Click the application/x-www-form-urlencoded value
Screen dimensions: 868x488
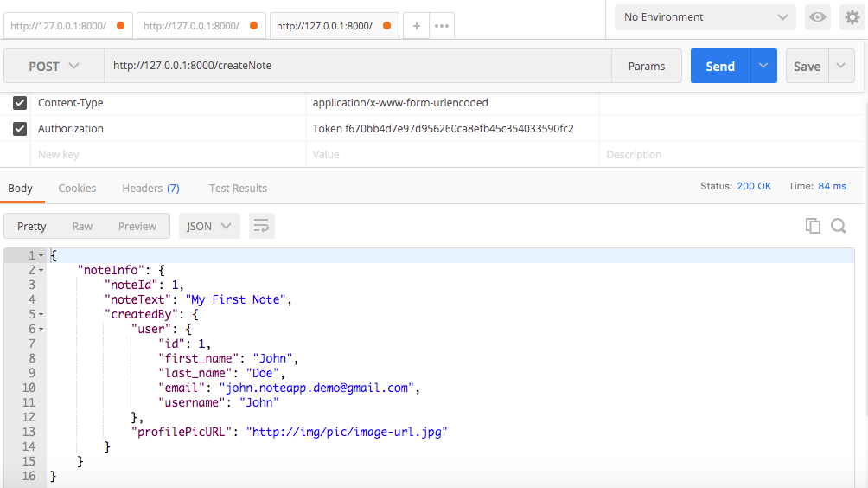(x=400, y=102)
